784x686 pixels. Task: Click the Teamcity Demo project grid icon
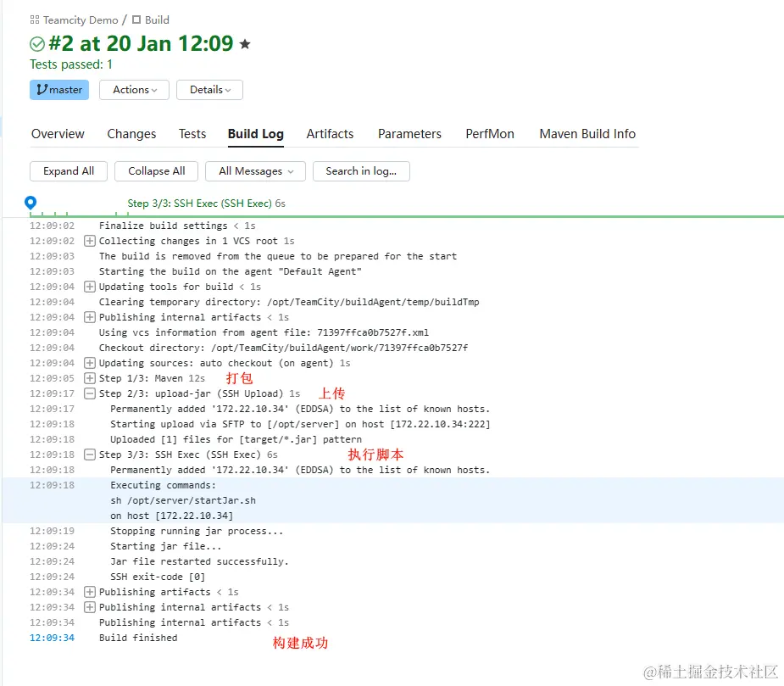[x=35, y=20]
